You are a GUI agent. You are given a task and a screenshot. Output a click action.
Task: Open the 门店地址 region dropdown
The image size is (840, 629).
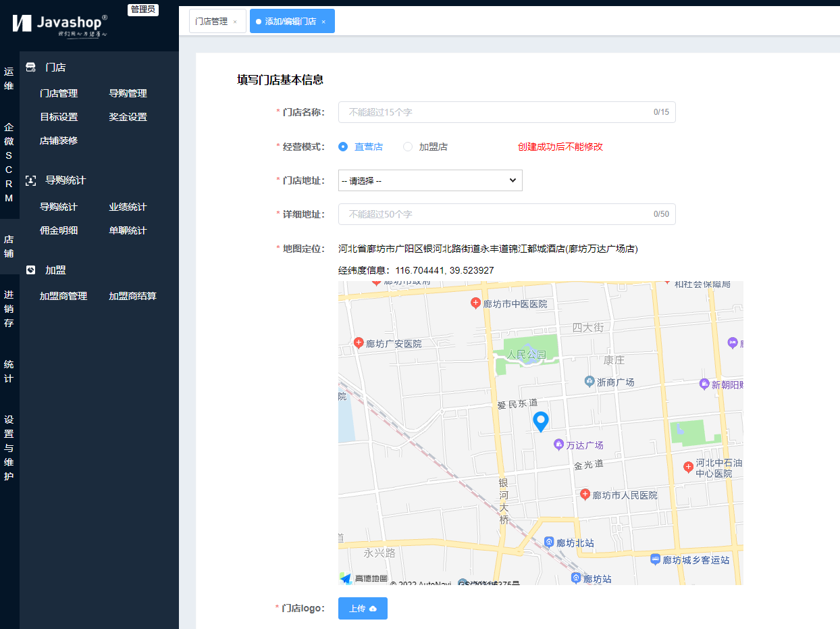(430, 180)
